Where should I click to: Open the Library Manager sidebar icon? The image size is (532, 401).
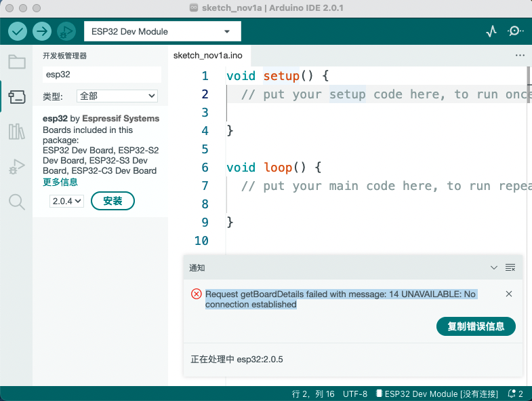(16, 131)
